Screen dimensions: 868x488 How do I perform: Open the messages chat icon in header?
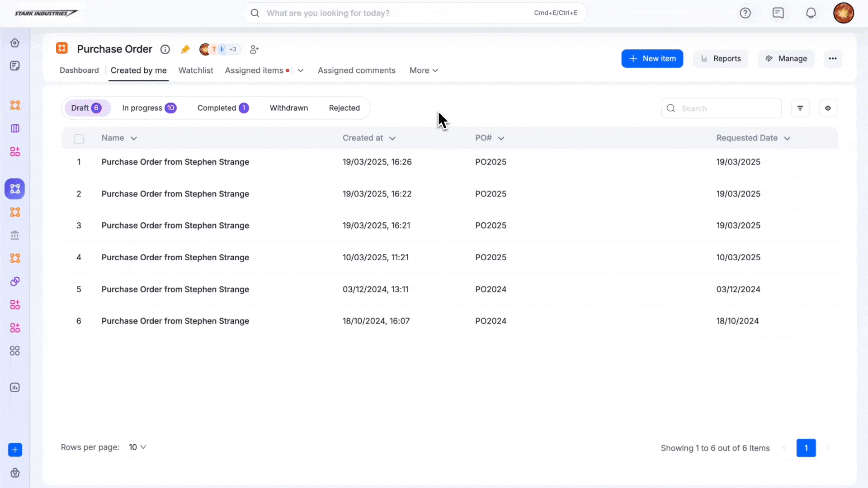pos(778,13)
